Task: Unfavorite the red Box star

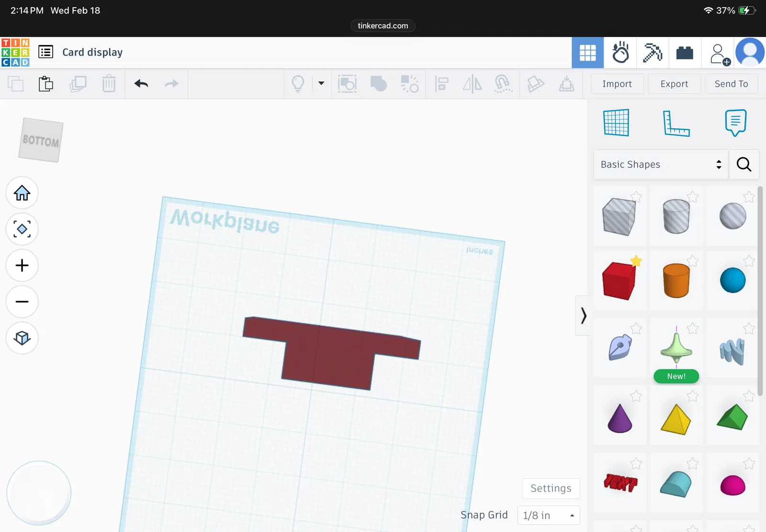Action: [636, 261]
